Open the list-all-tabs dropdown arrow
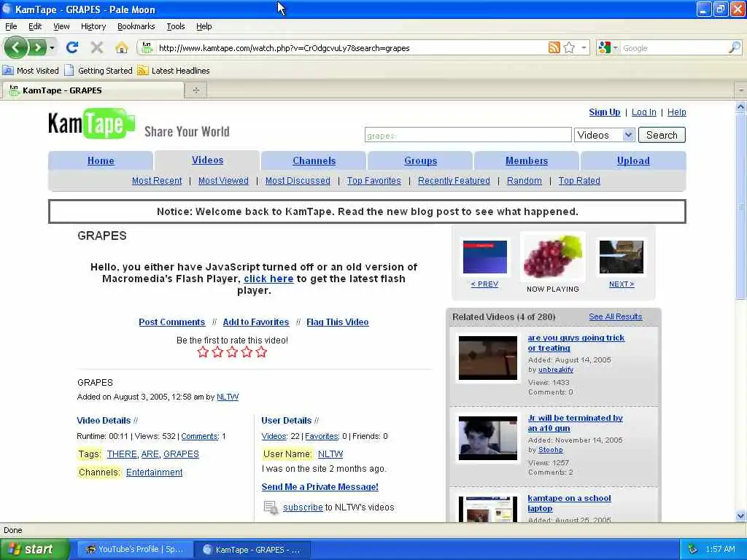This screenshot has width=747, height=560. pyautogui.click(x=741, y=90)
